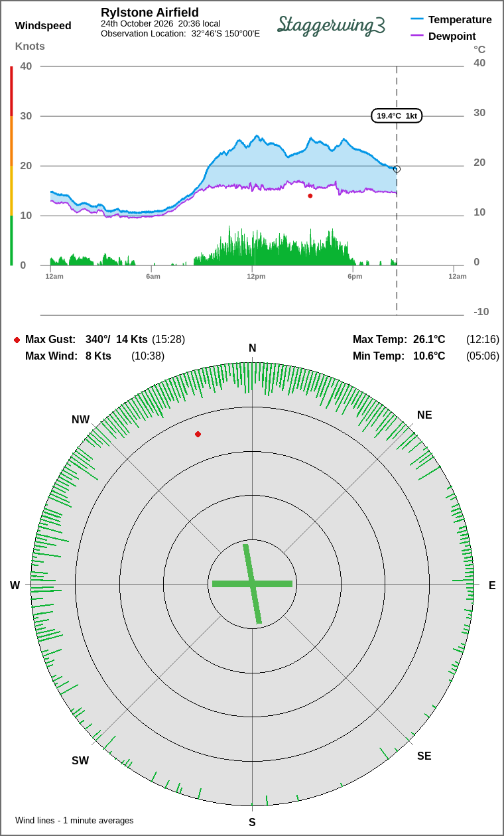Click the W compass label
The width and height of the screenshot is (504, 836).
[15, 585]
